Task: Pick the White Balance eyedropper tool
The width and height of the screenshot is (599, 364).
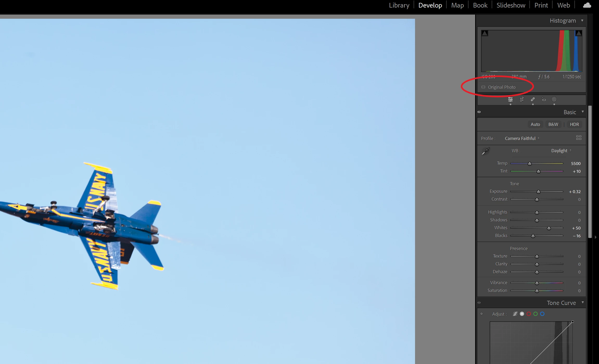Action: [x=486, y=151]
